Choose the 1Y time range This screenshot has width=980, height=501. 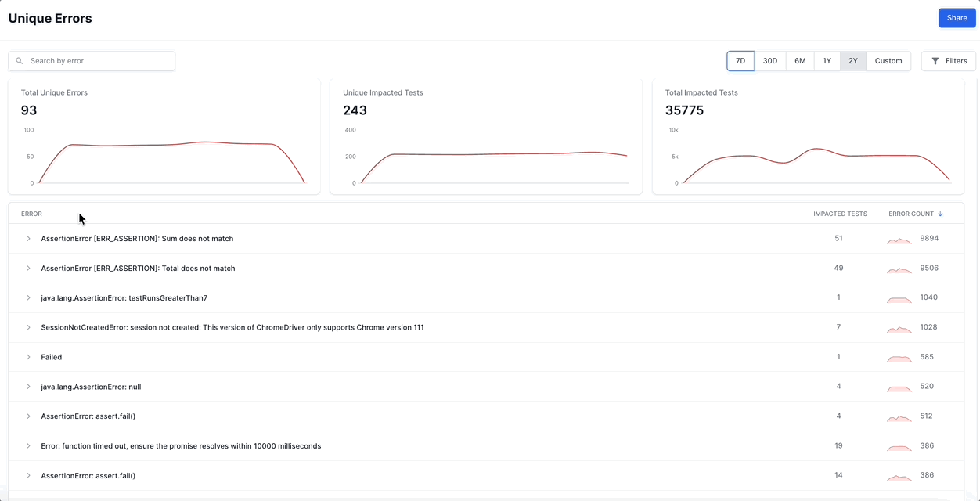point(827,61)
